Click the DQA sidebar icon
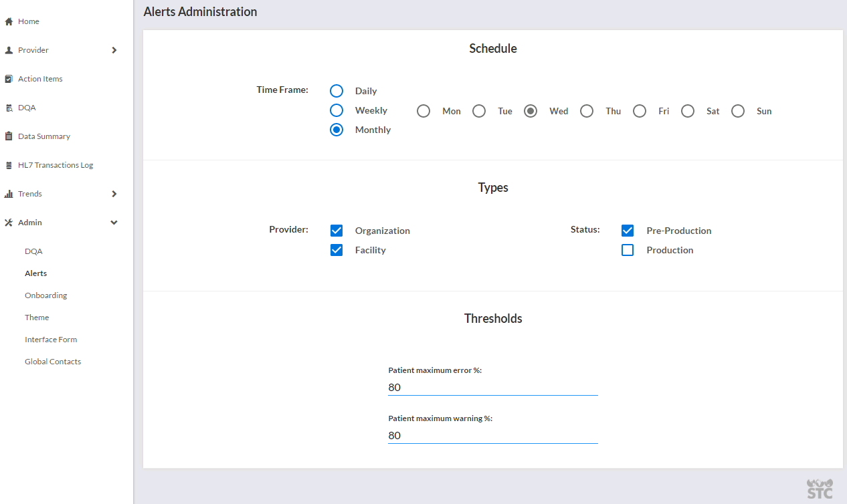 coord(9,108)
